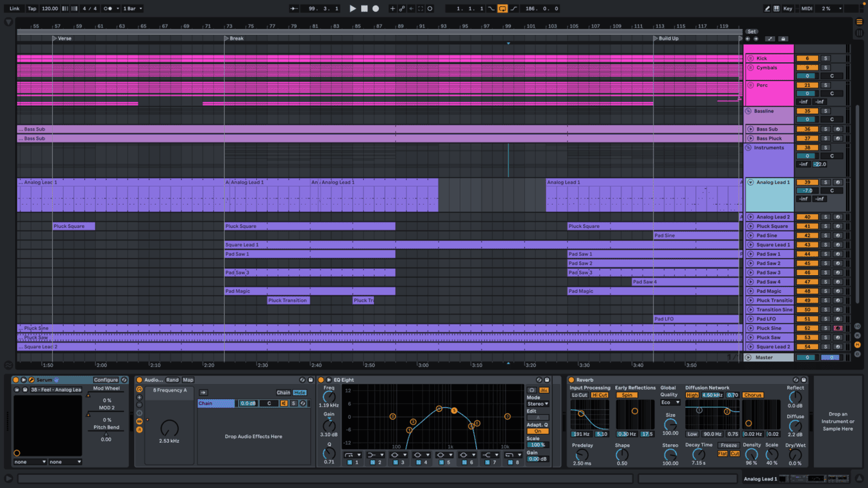Click the Reverb hot-swap icon
868x488 pixels.
click(796, 380)
